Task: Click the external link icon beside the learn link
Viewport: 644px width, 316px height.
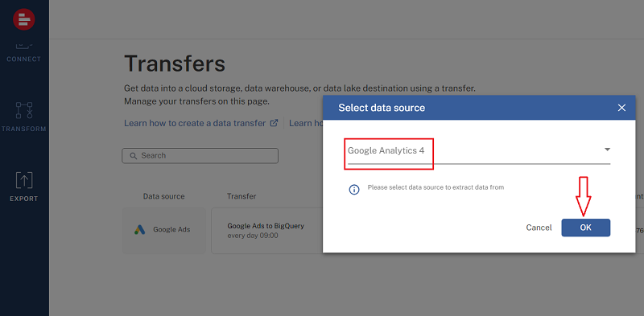Action: click(x=274, y=123)
